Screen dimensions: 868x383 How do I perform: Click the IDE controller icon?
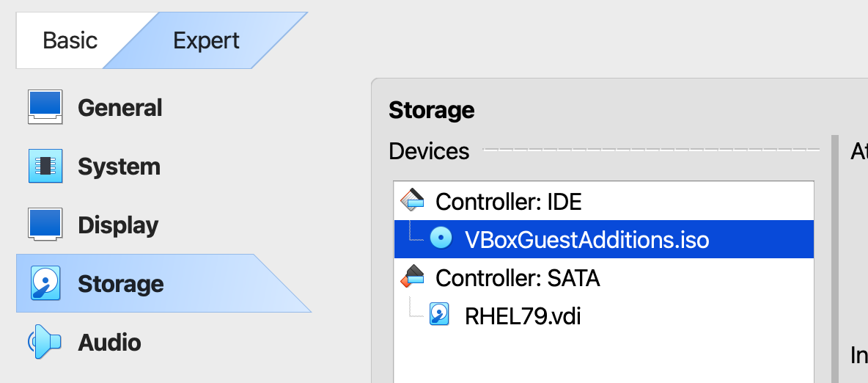[412, 200]
